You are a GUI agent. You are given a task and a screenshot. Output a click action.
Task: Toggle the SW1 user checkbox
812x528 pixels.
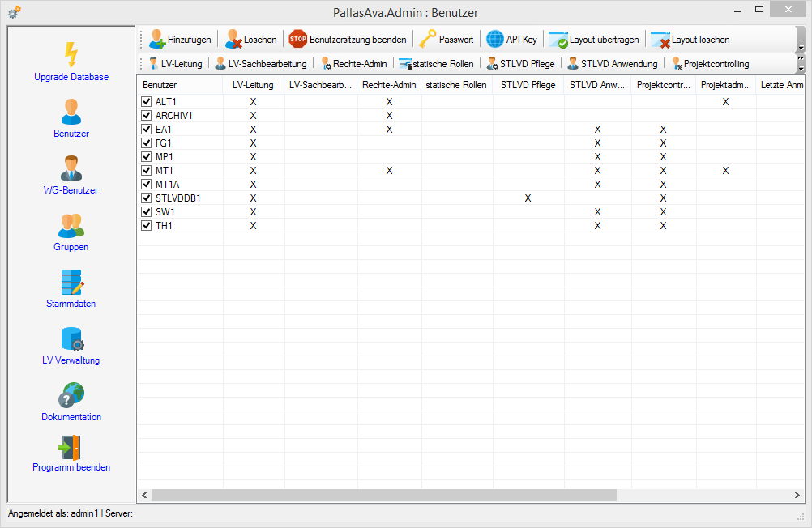tap(146, 211)
